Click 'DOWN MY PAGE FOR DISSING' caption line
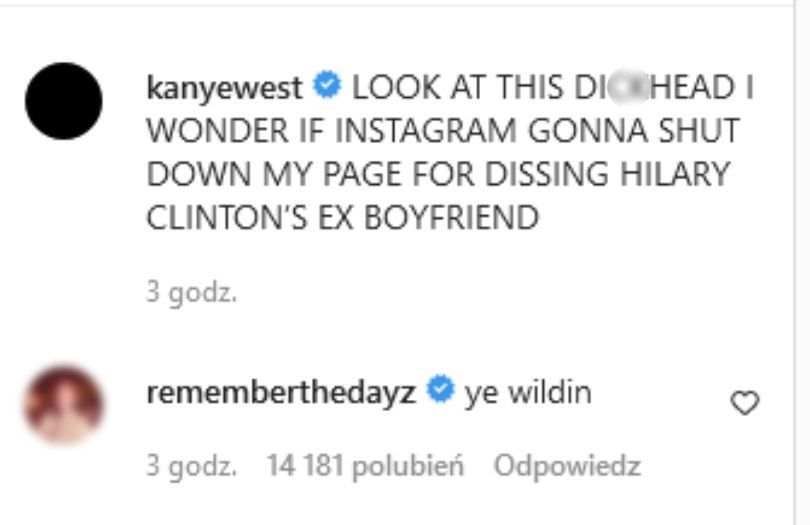810x525 pixels. [378, 174]
